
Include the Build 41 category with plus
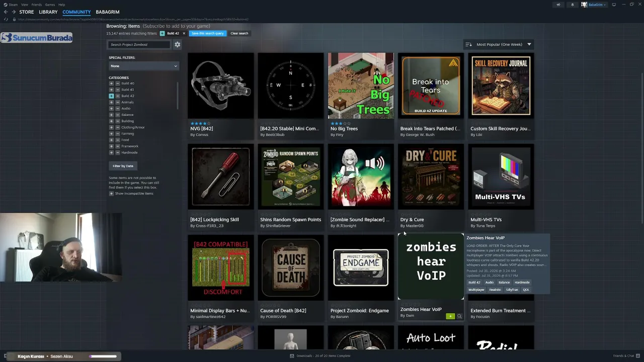click(x=111, y=89)
